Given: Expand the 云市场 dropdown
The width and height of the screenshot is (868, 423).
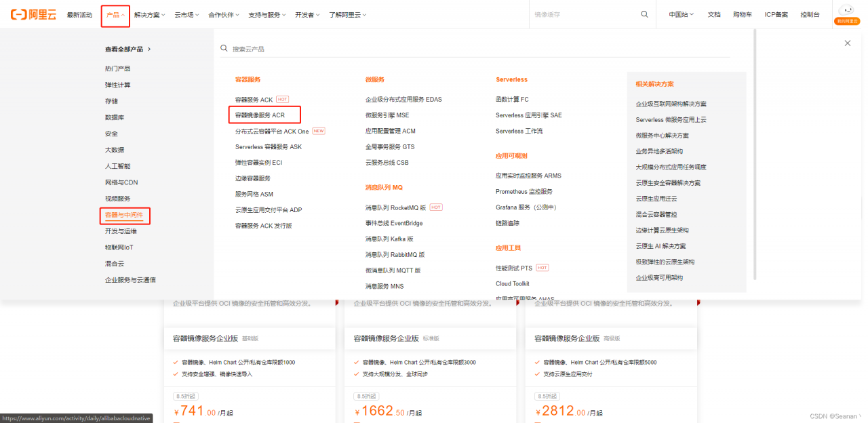Looking at the screenshot, I should [x=186, y=15].
